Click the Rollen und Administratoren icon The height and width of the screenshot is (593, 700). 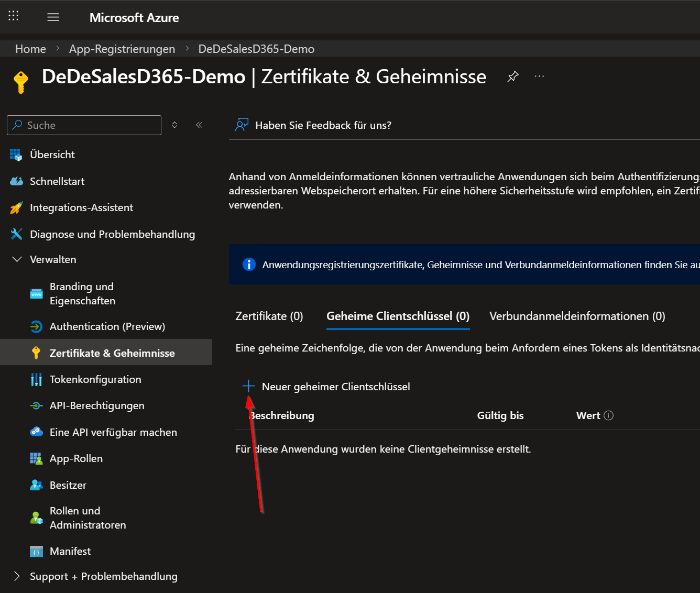pos(36,518)
